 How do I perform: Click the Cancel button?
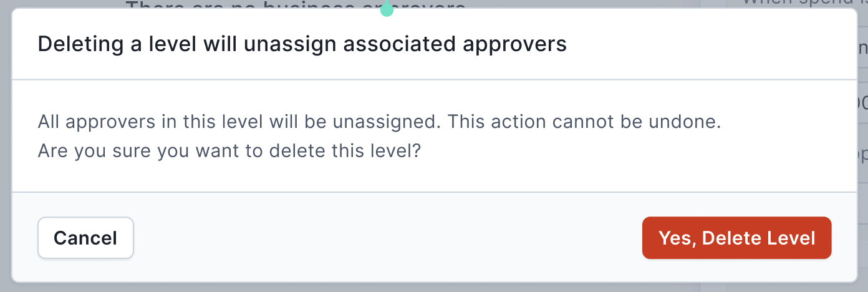pos(85,238)
